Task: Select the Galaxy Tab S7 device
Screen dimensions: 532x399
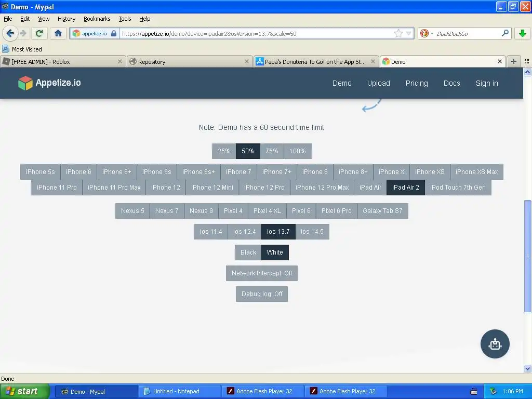Action: click(x=382, y=211)
